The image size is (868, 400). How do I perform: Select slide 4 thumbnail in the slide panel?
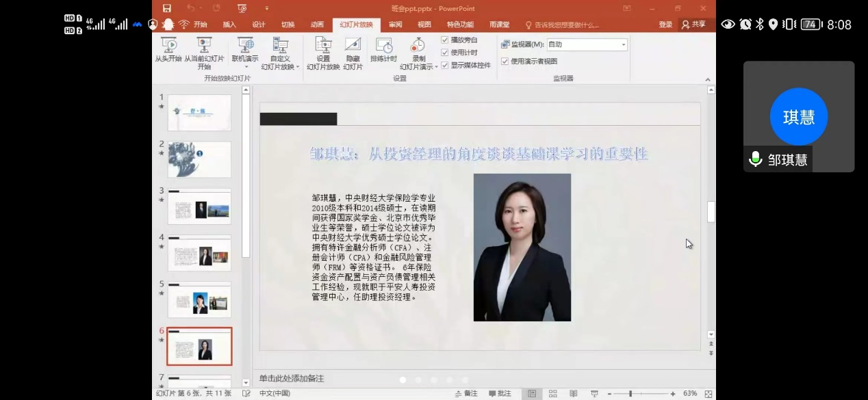tap(199, 253)
